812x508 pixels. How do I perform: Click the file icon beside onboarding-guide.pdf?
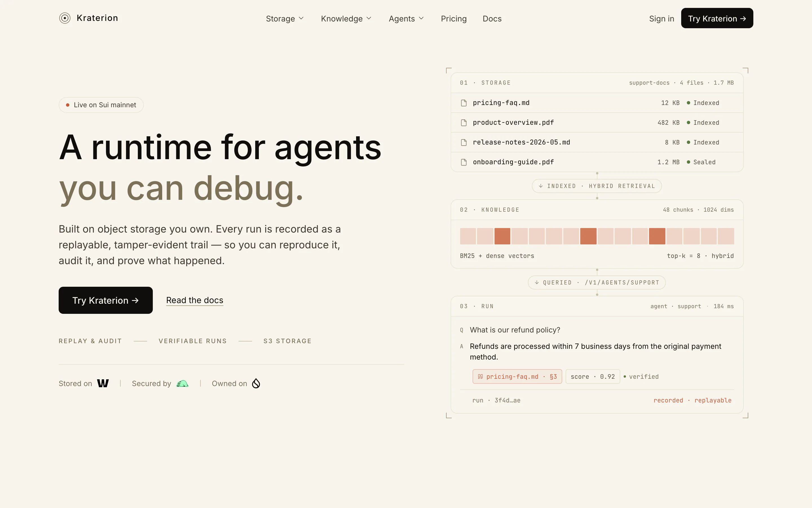click(x=464, y=162)
